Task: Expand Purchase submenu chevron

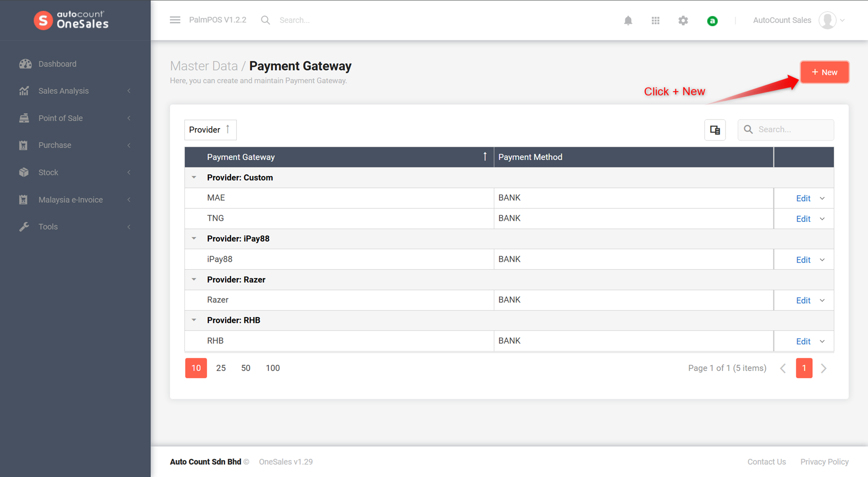Action: [x=129, y=145]
